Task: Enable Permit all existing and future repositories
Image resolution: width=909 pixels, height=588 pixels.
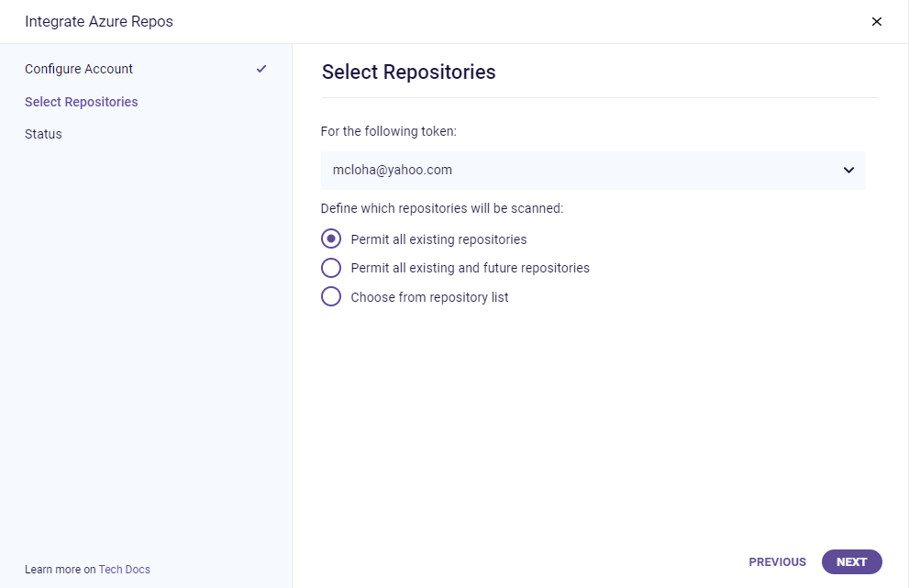Action: 331,268
